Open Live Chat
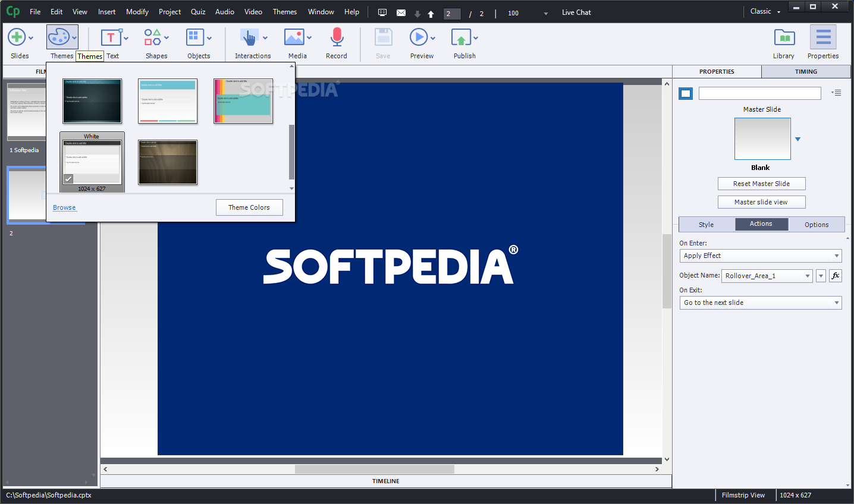 click(576, 12)
